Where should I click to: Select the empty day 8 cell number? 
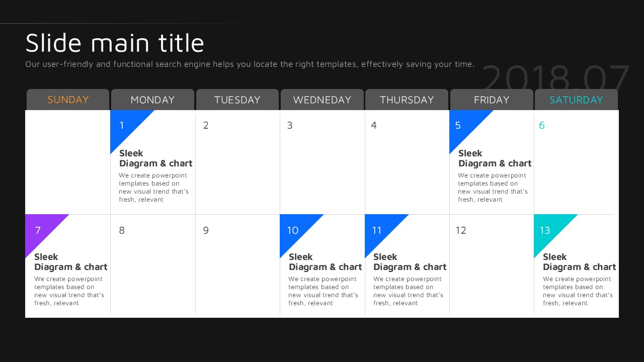(x=122, y=231)
